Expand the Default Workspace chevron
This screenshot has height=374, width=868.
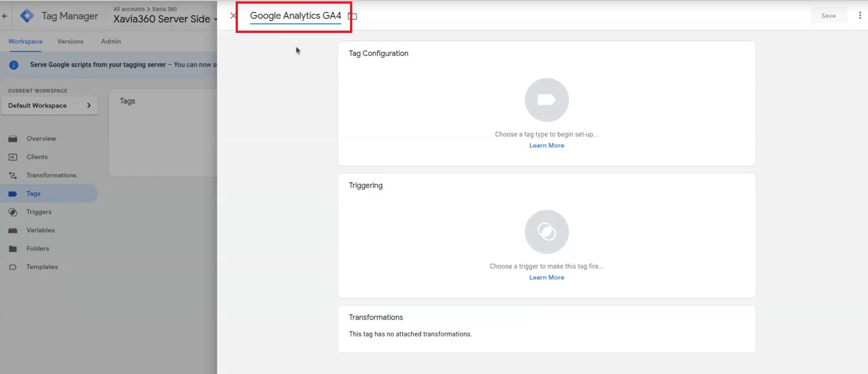point(89,105)
